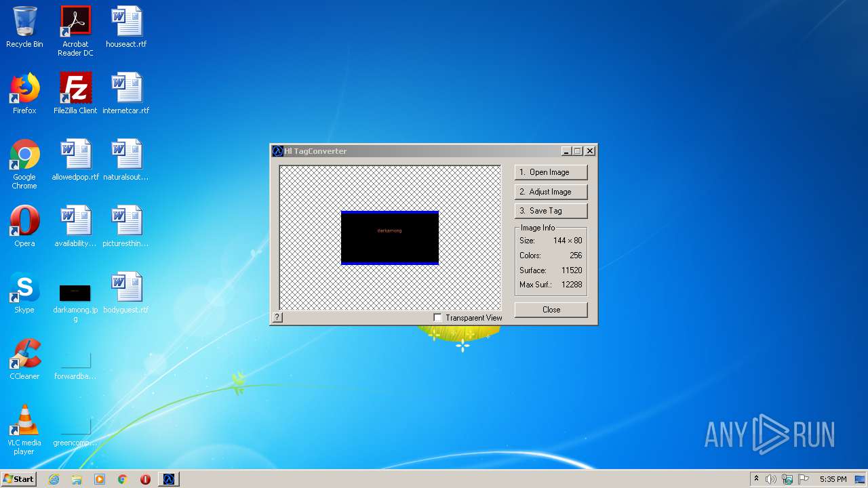
Task: Select the Opera desktop shortcut
Action: [24, 226]
